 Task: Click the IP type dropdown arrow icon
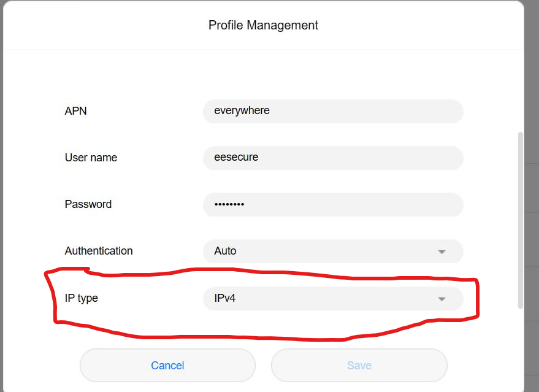442,299
